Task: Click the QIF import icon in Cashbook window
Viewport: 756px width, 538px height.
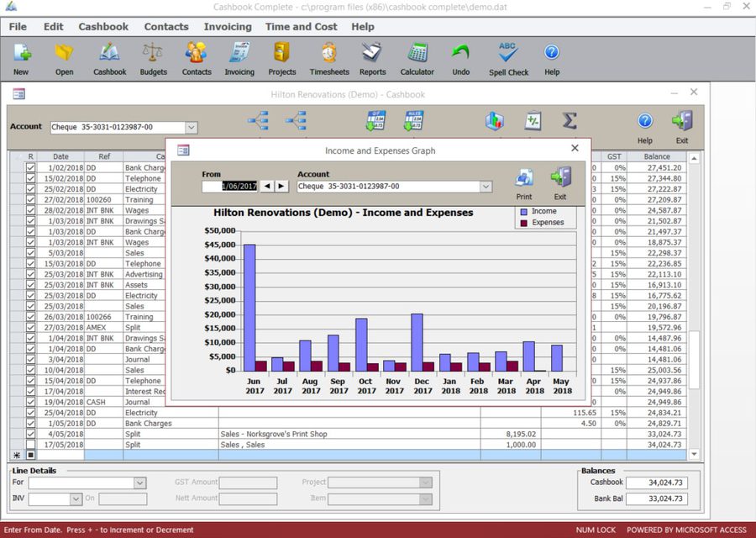Action: [375, 120]
